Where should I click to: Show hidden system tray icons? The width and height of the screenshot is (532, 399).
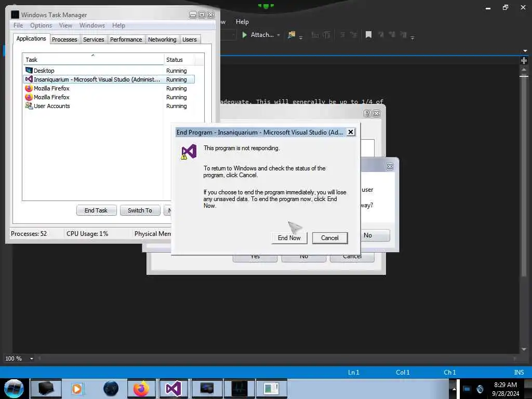point(454,389)
